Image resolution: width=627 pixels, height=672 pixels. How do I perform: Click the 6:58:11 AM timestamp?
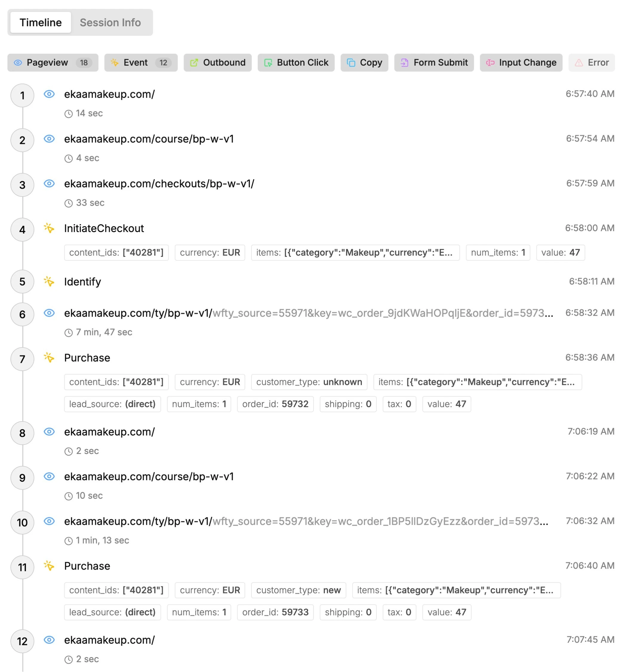[591, 281]
